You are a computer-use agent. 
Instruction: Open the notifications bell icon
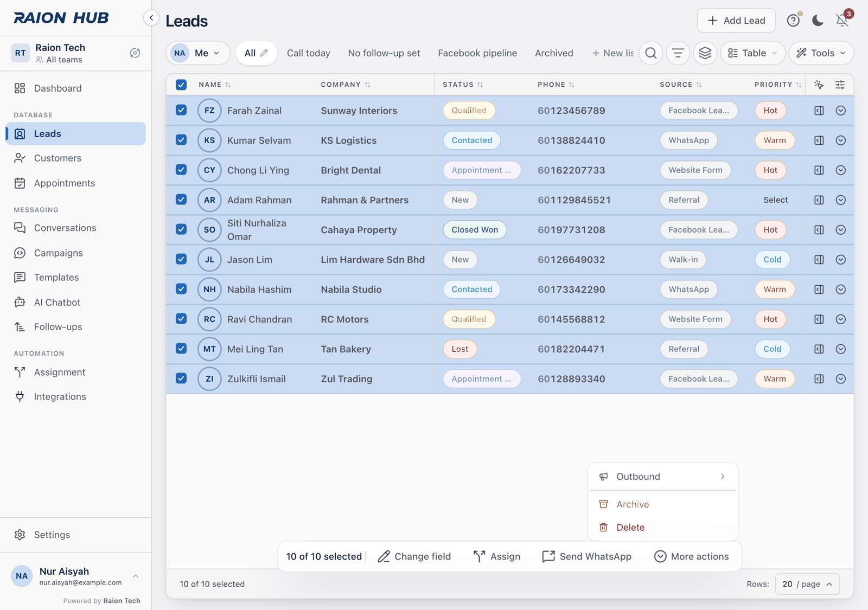842,21
